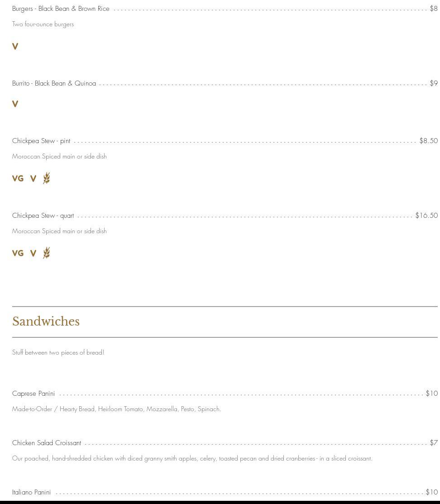The height and width of the screenshot is (504, 440).
Task: Click the wheat icon under Chickpea Stew pint
Action: 46,178
